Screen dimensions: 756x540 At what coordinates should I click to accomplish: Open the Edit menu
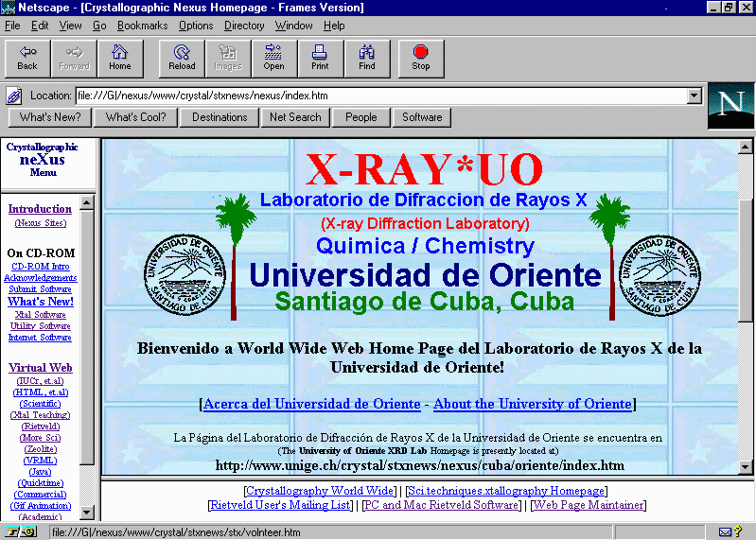point(40,26)
